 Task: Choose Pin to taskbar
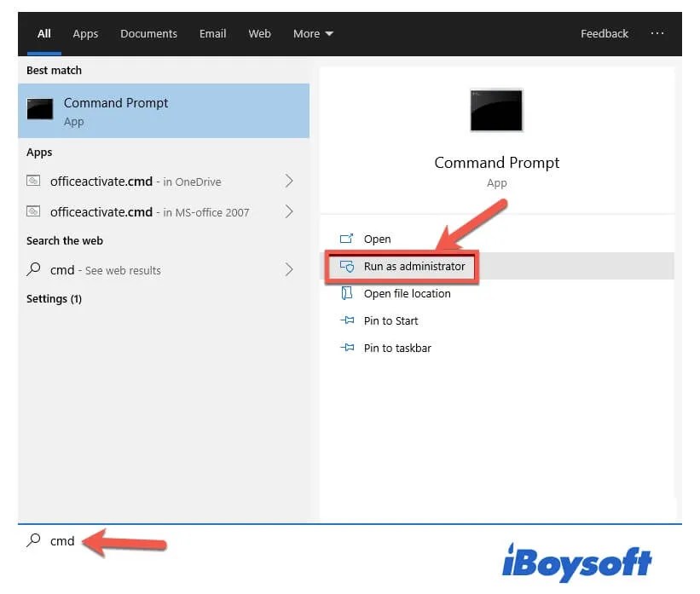click(x=496, y=348)
